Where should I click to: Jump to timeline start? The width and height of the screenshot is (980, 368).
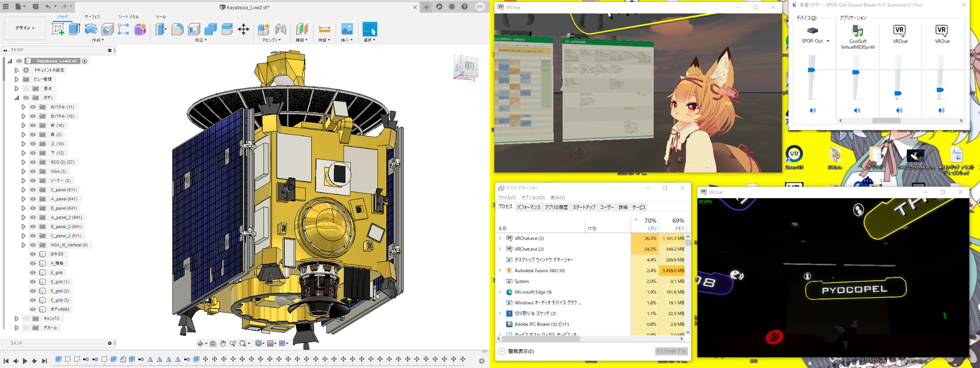point(6,361)
